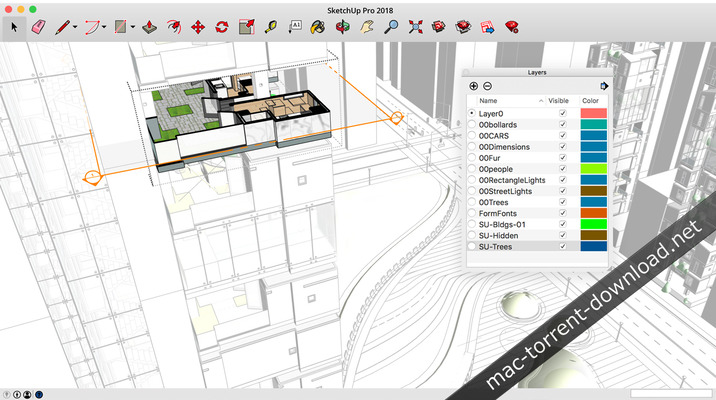Select the Rotate tool
The height and width of the screenshot is (400, 716).
[222, 25]
